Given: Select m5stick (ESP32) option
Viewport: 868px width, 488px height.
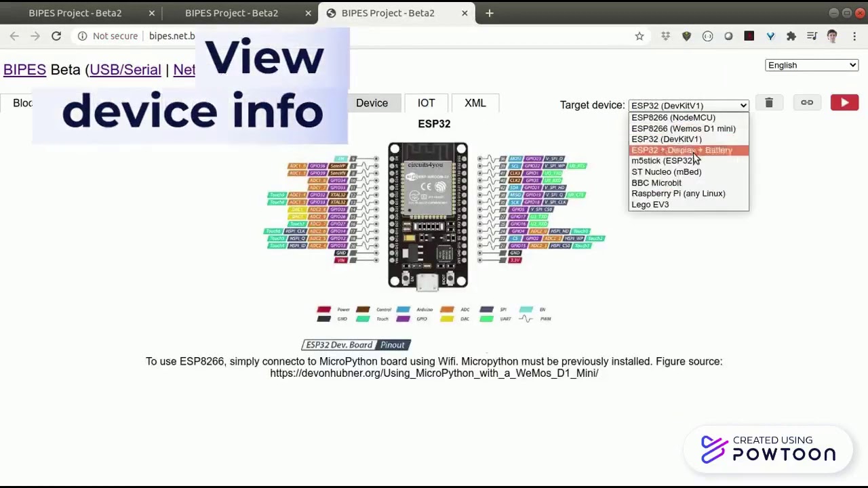Looking at the screenshot, I should coord(688,161).
